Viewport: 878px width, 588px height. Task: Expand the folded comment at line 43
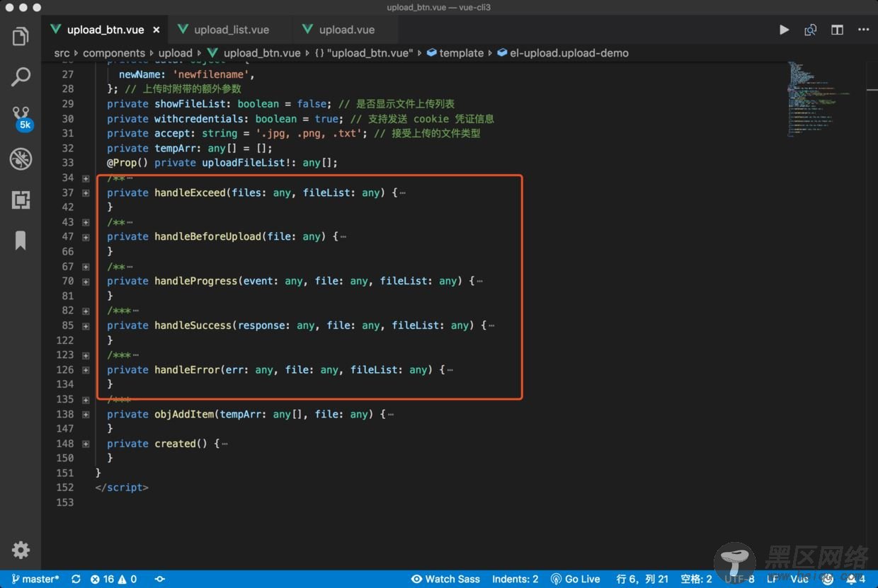pyautogui.click(x=86, y=222)
